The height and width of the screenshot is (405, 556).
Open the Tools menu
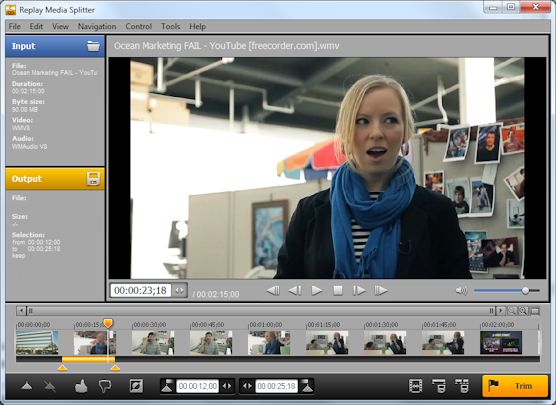click(x=171, y=27)
